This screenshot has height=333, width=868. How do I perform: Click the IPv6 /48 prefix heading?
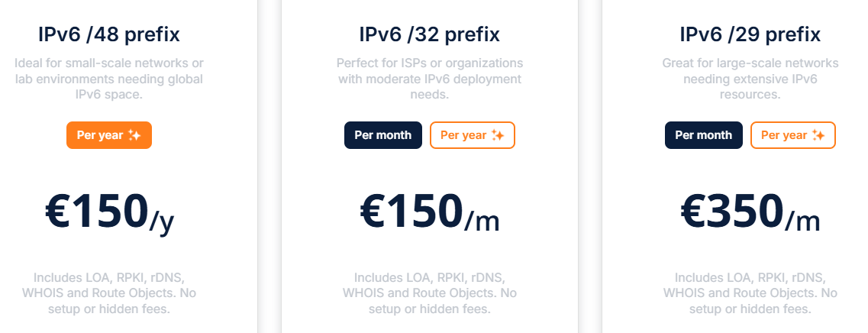109,34
